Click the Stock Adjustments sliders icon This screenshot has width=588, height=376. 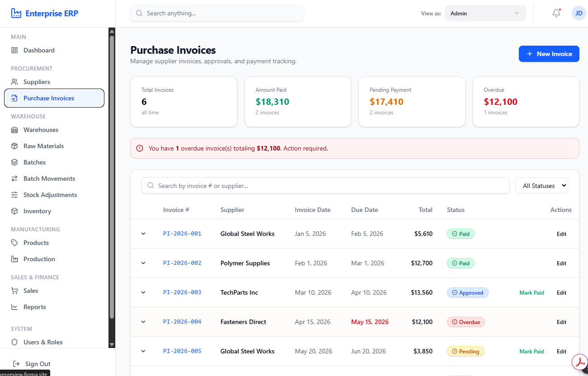tap(14, 195)
